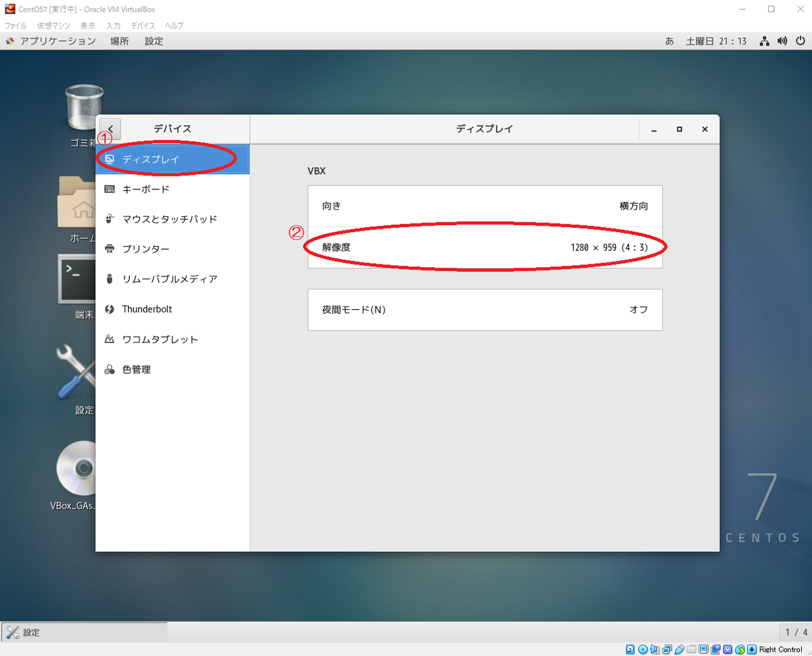Select ワコムタブレット in sidebar
The width and height of the screenshot is (812, 656).
tap(173, 339)
